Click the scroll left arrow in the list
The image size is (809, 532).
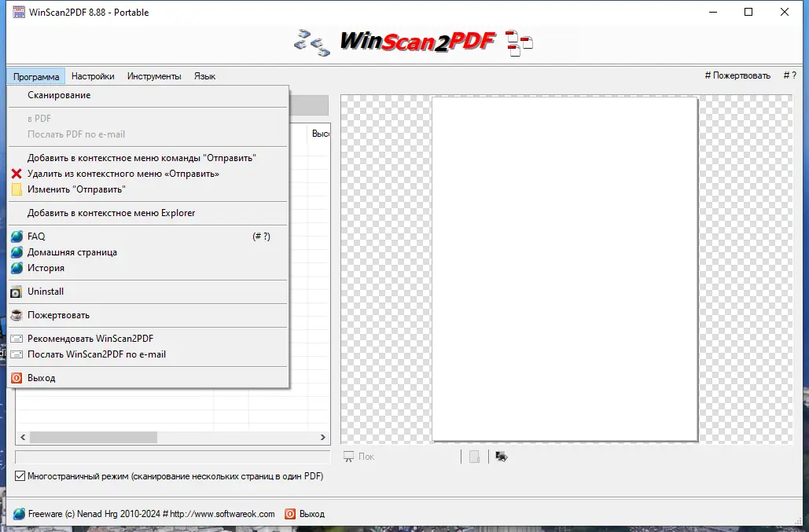23,437
